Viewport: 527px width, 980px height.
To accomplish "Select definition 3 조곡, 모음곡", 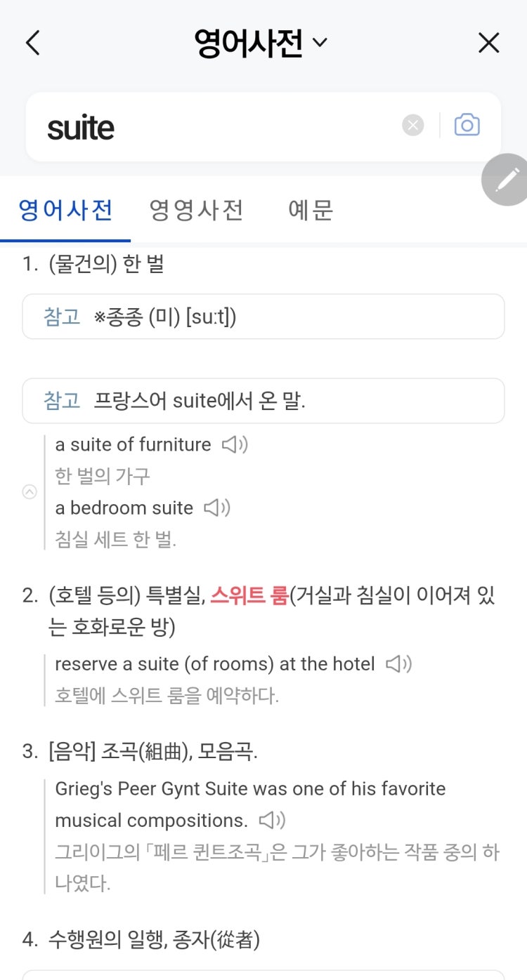I will [141, 752].
